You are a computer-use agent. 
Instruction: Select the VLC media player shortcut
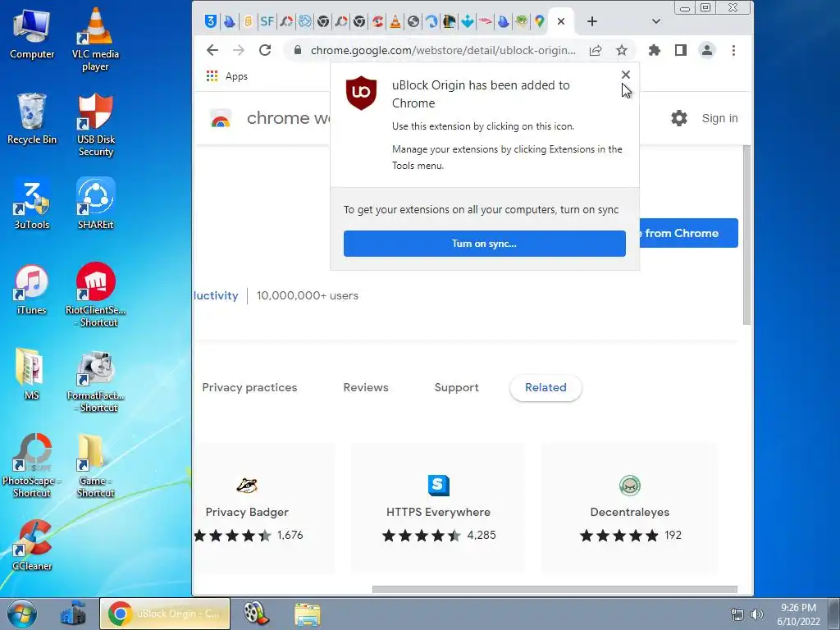[x=95, y=40]
